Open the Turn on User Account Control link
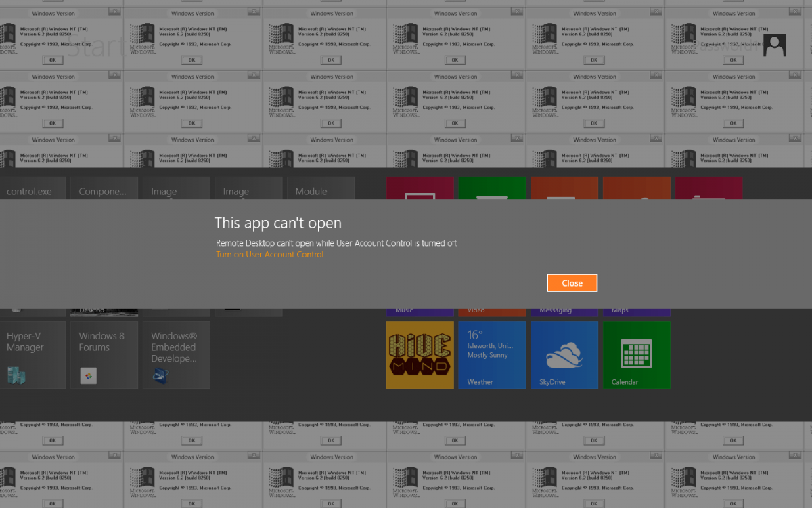The height and width of the screenshot is (508, 812). click(x=269, y=255)
